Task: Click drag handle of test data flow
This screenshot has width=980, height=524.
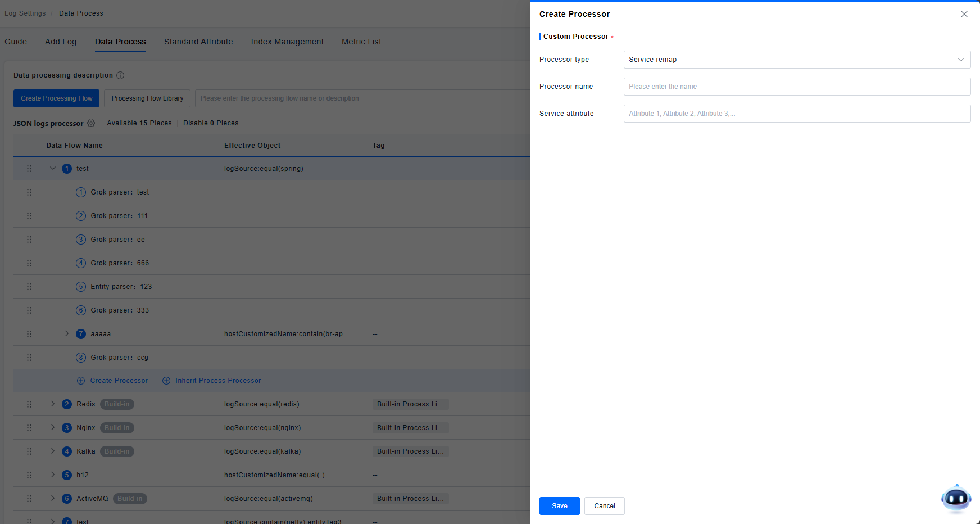Action: tap(29, 169)
